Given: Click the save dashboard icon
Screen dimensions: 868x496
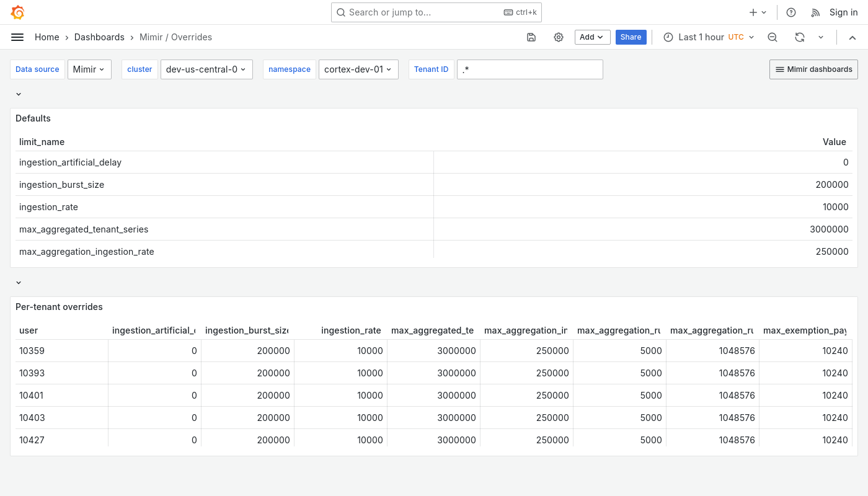Looking at the screenshot, I should click(x=531, y=37).
